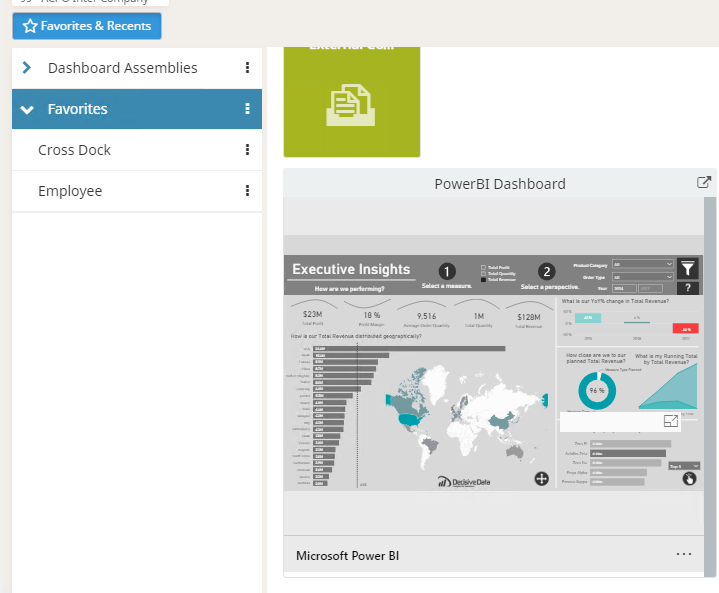719x593 pixels.
Task: Click the second Year input field
Action: point(650,288)
